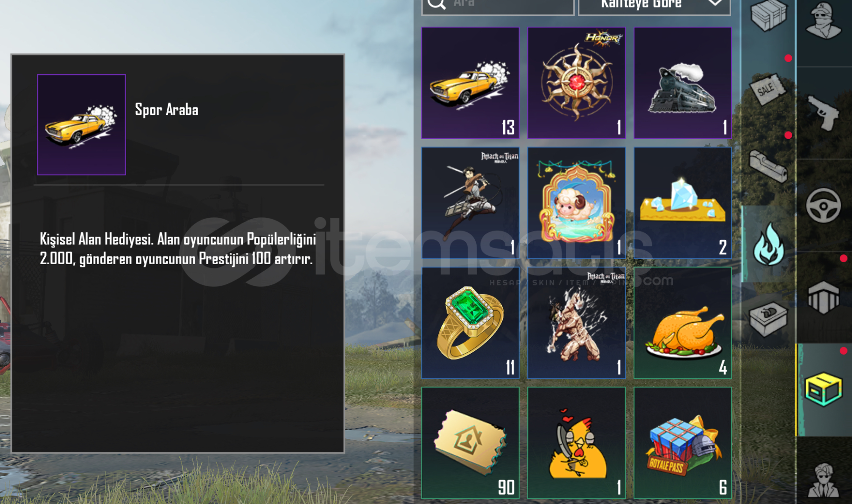Select the blue flame category icon
Screen dimensions: 852x504
(768, 245)
